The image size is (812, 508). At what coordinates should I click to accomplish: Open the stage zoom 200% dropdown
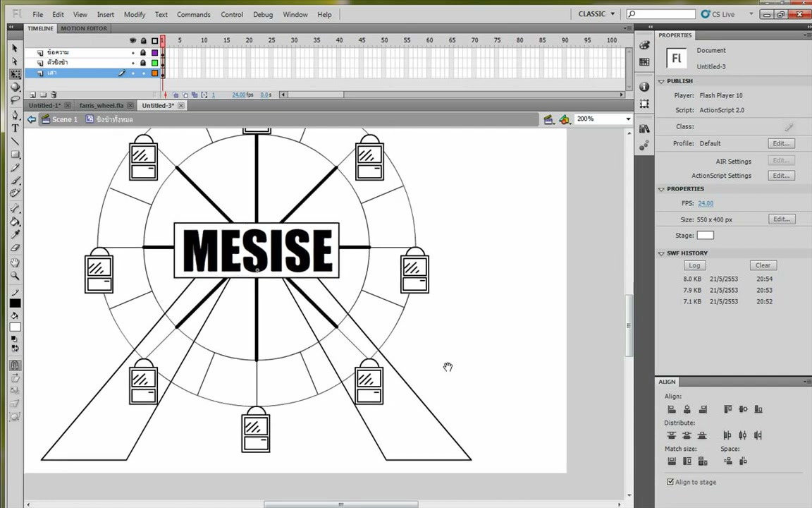pos(628,119)
